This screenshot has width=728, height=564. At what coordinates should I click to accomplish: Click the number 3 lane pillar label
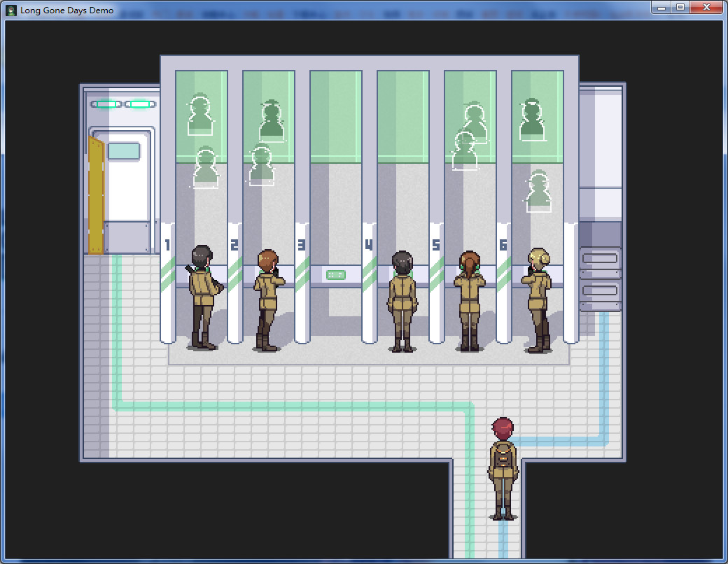tap(302, 245)
